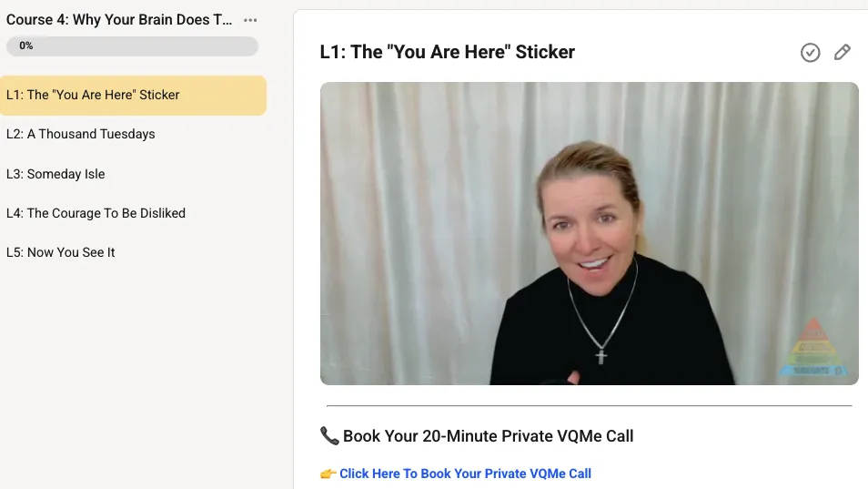Play the lesson video thumbnail

589,233
